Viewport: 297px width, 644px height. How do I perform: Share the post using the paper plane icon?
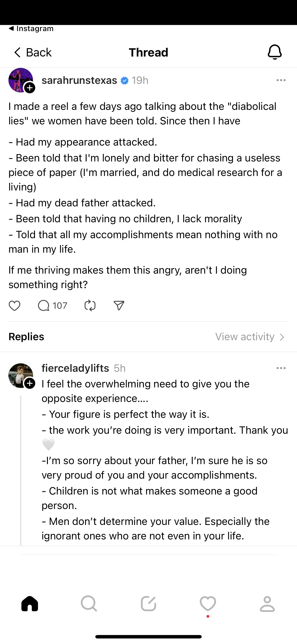click(119, 305)
